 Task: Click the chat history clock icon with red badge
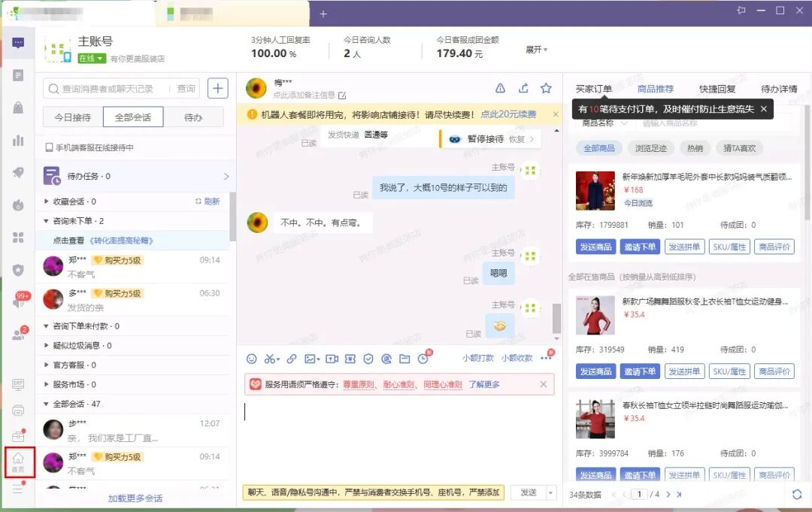tap(423, 359)
